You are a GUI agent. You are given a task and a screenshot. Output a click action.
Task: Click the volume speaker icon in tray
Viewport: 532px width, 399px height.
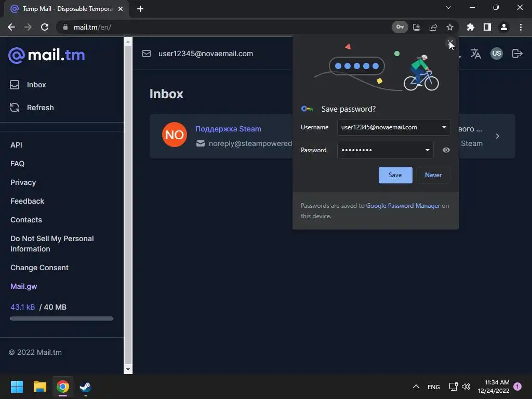pyautogui.click(x=466, y=387)
